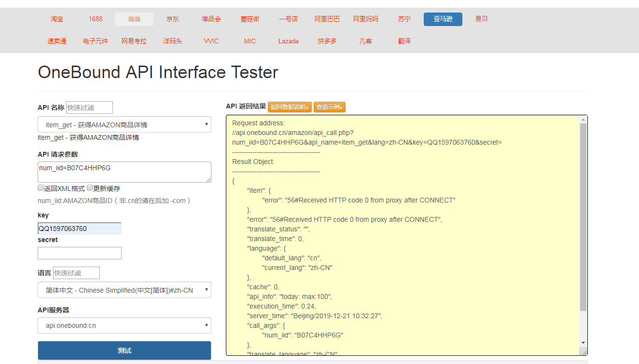This screenshot has width=639, height=364.
Task: Switch to the 苏宁 tab
Action: pyautogui.click(x=404, y=19)
